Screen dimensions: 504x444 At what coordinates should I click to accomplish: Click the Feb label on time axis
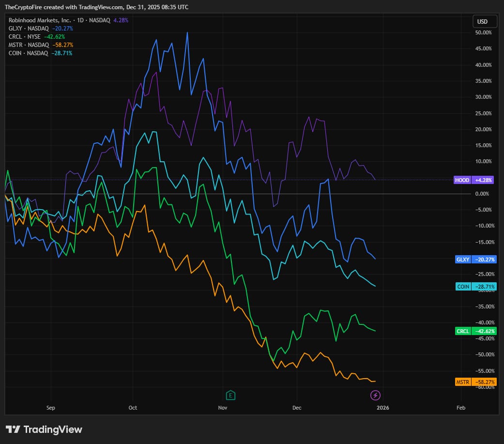[461, 408]
